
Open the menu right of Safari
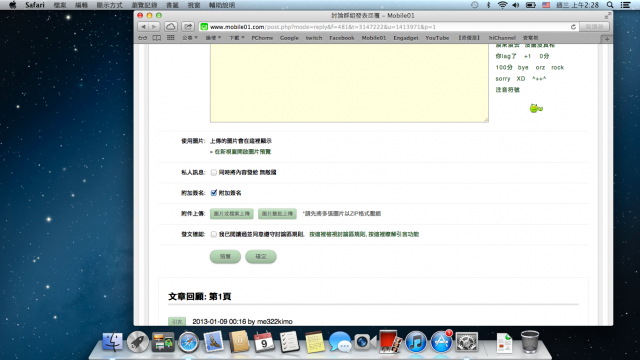pos(60,5)
